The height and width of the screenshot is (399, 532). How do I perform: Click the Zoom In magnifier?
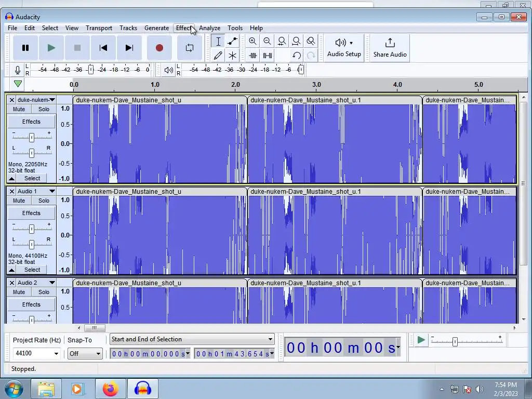point(252,42)
